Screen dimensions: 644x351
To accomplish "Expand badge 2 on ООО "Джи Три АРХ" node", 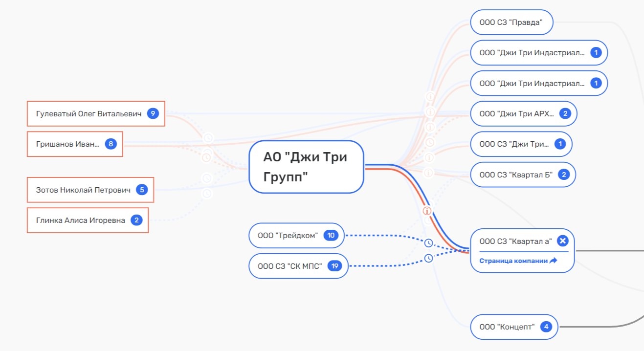I will tap(565, 114).
